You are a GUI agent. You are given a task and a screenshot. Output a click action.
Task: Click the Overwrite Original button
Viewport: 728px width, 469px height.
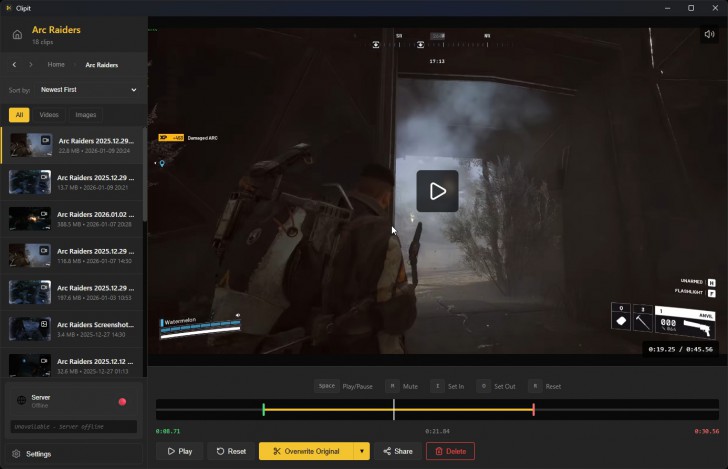pyautogui.click(x=305, y=451)
